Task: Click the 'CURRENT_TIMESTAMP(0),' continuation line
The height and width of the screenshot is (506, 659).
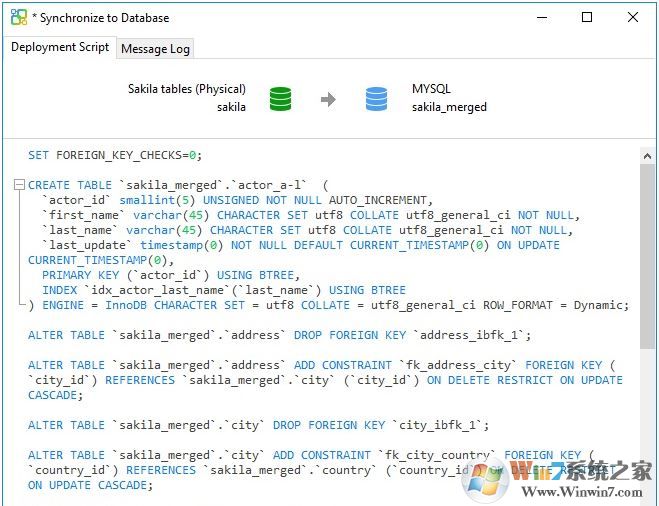Action: [x=101, y=261]
